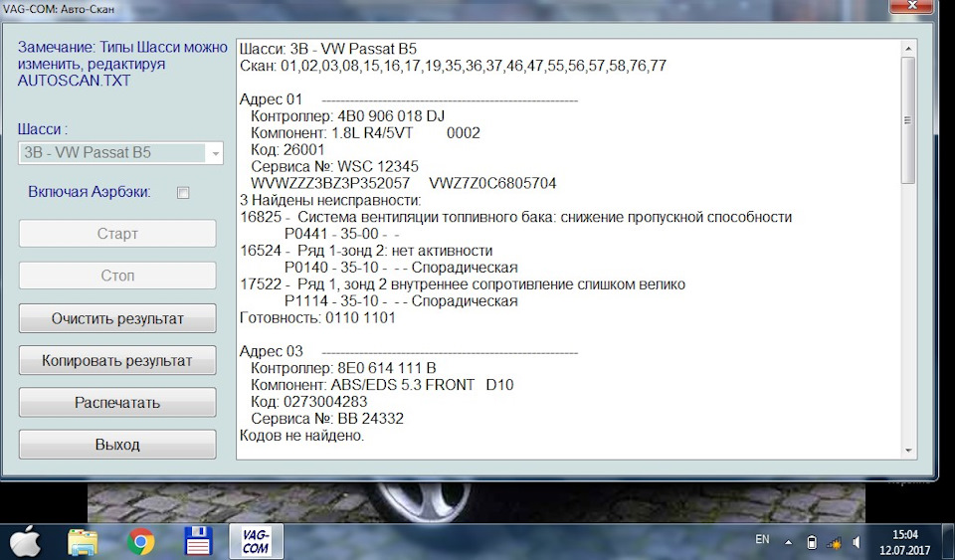Click the Кодов не найдено line
Screen dimensions: 955x560
click(x=302, y=436)
